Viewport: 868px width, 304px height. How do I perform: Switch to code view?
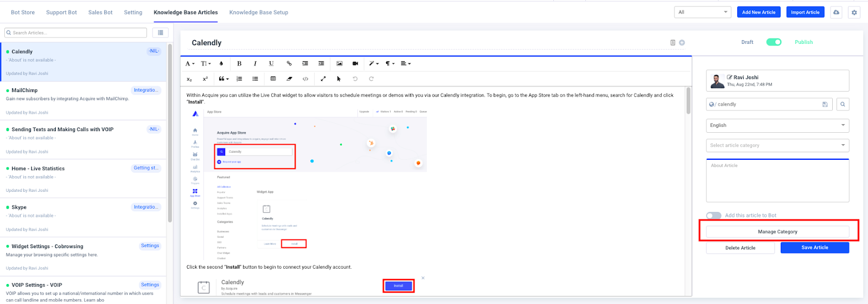tap(305, 79)
